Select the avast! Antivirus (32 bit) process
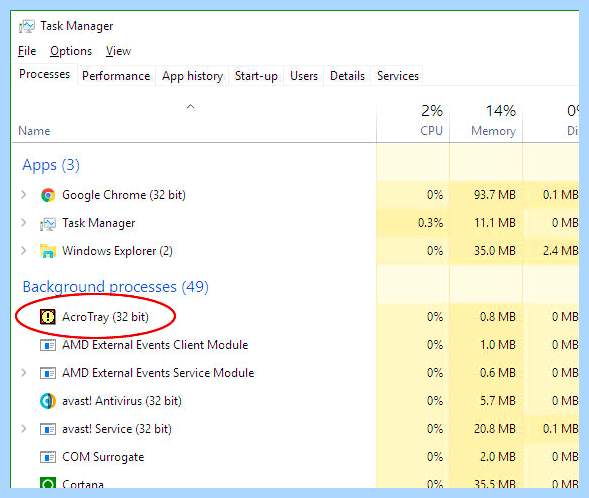The image size is (589, 498). (295, 401)
